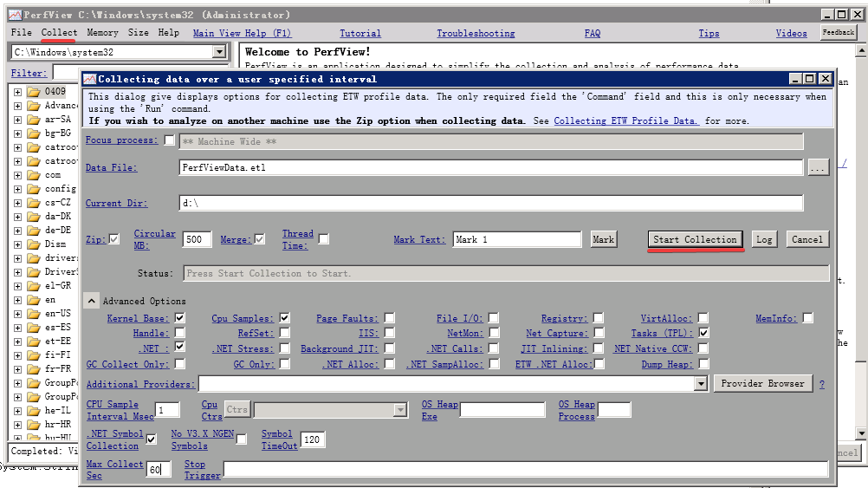Click the com folder icon
Image resolution: width=868 pixels, height=488 pixels.
click(x=34, y=174)
